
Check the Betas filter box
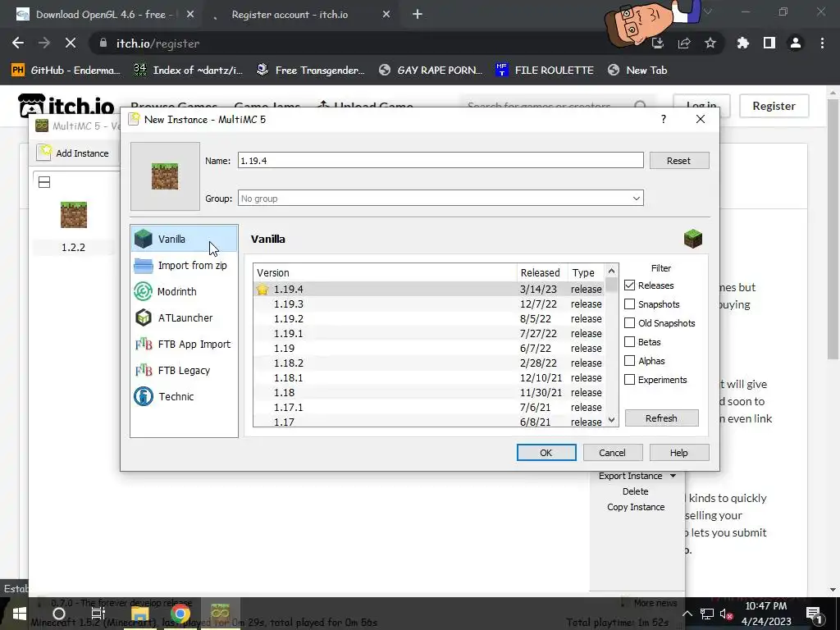pos(629,342)
